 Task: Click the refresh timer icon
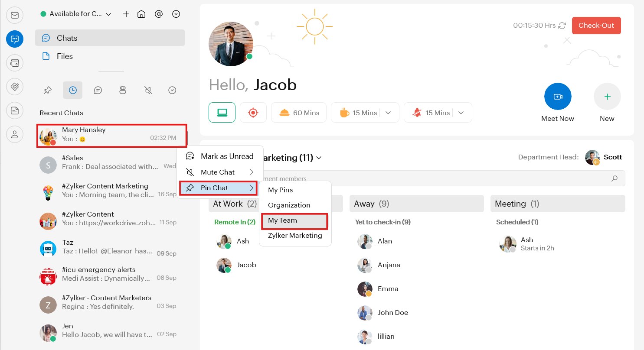click(x=562, y=26)
